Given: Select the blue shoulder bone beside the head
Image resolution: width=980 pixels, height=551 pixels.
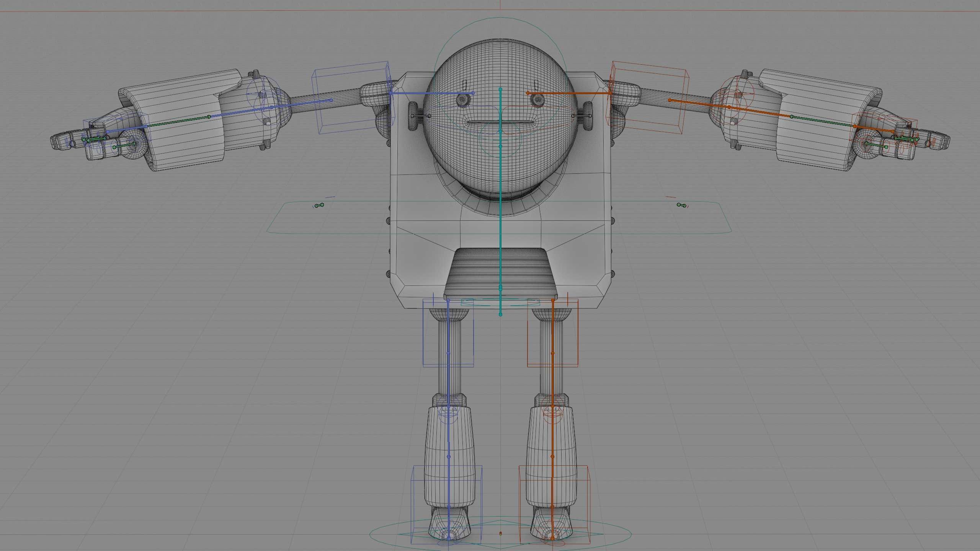Looking at the screenshot, I should pyautogui.click(x=432, y=93).
